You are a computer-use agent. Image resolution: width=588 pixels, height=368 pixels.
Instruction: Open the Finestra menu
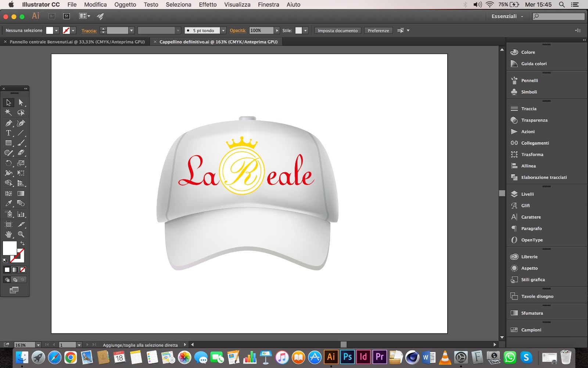pos(268,4)
